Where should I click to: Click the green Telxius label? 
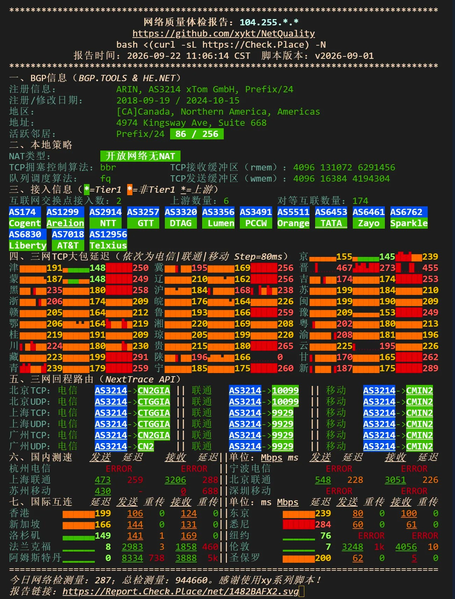point(108,245)
